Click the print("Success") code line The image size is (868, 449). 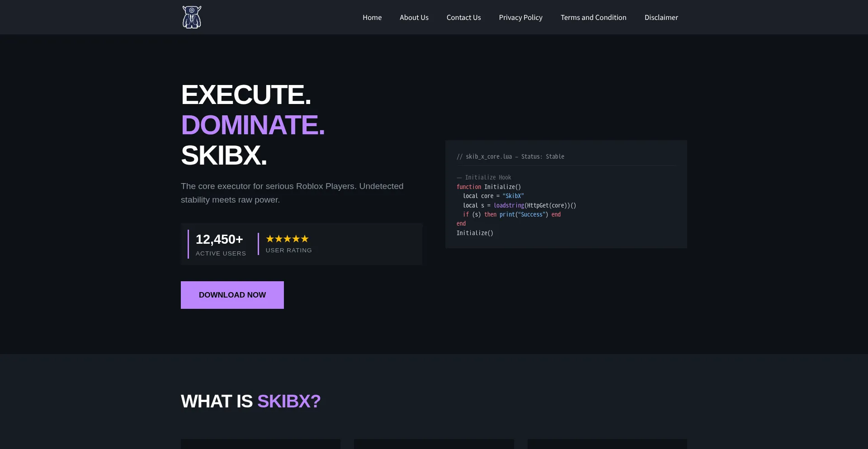point(512,214)
